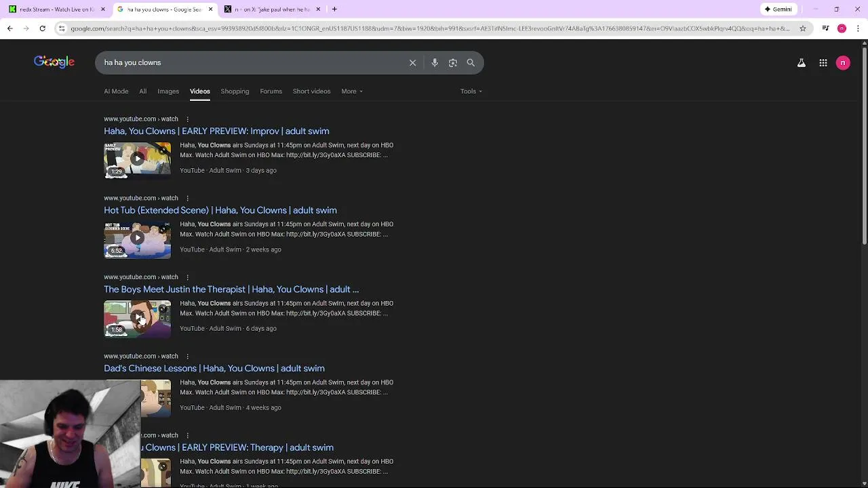
Task: Open The Boys Meet Justin the Therapist link
Action: (231, 289)
